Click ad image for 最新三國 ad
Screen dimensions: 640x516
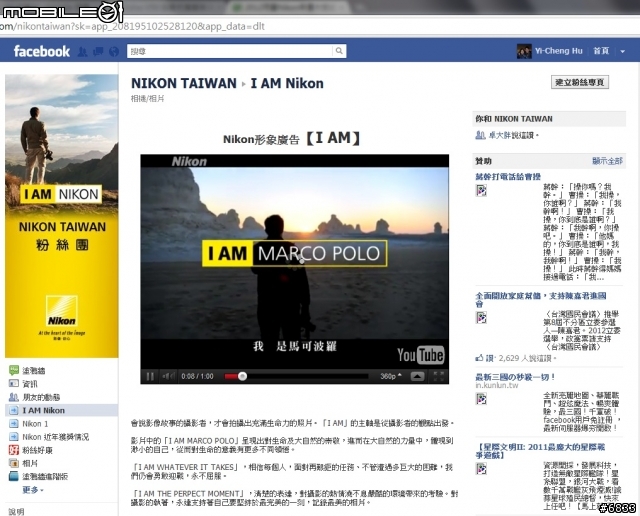(x=482, y=399)
